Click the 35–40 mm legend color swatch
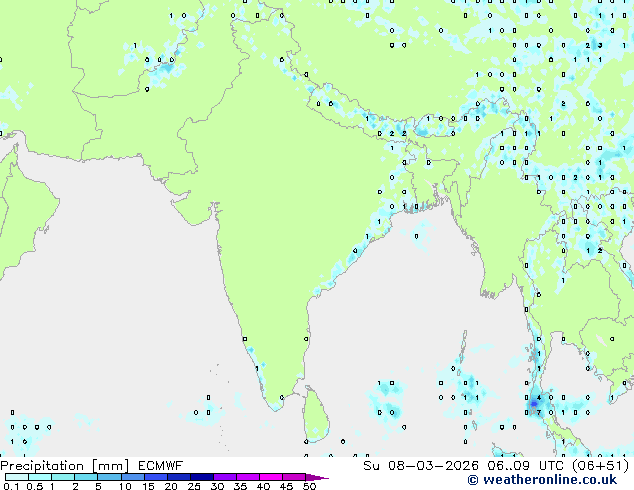 (248, 477)
